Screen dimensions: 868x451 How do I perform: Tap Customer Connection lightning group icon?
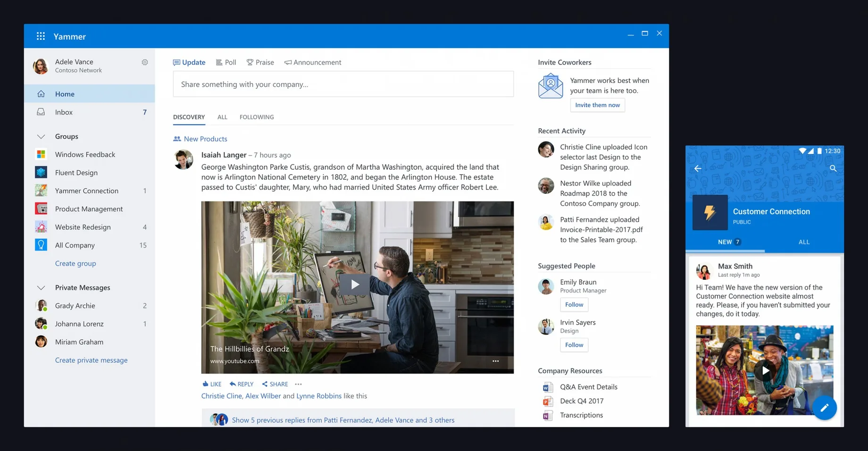(x=710, y=213)
